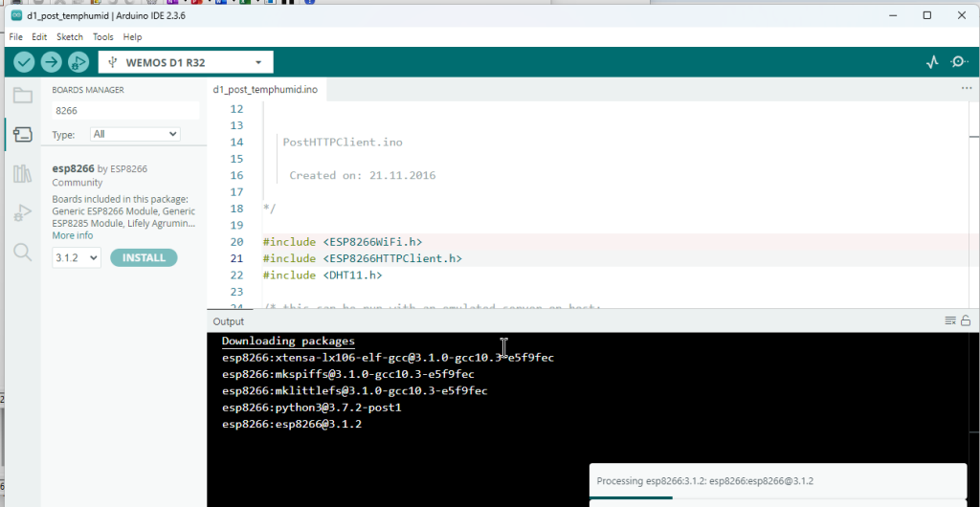Viewport: 980px width, 507px height.
Task: Open the Search magnifier sidebar icon
Action: 22,253
